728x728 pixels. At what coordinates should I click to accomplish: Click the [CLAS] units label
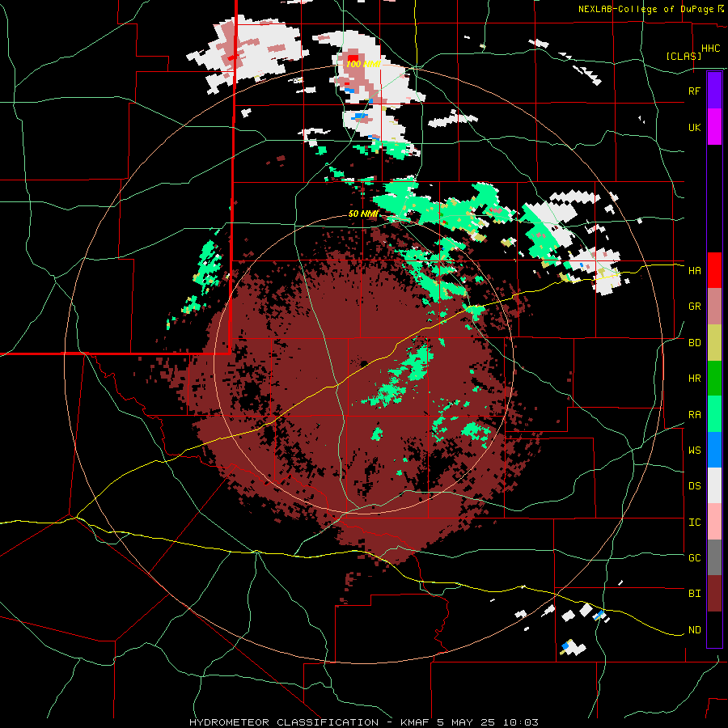[x=684, y=56]
